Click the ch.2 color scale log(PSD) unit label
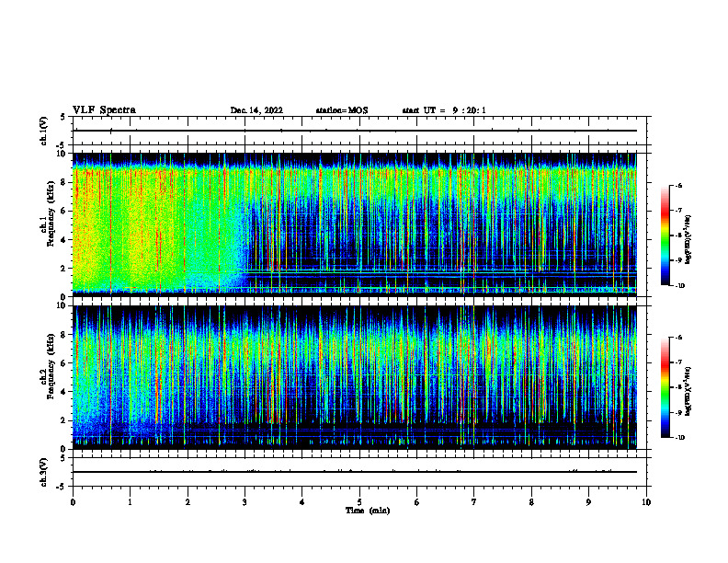This screenshot has width=728, height=563. 688,391
